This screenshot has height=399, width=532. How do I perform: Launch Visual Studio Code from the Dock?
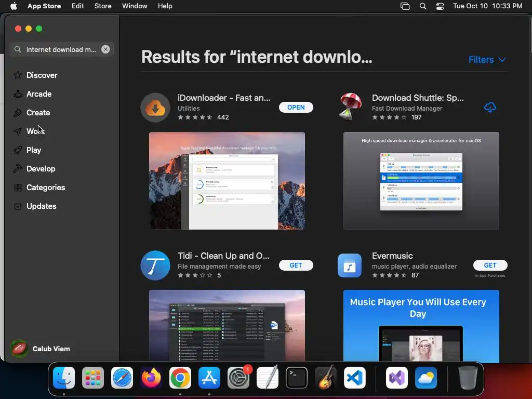point(355,378)
